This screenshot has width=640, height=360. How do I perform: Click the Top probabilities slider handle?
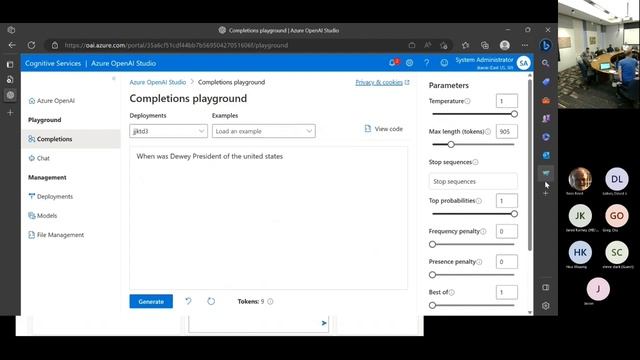[514, 214]
